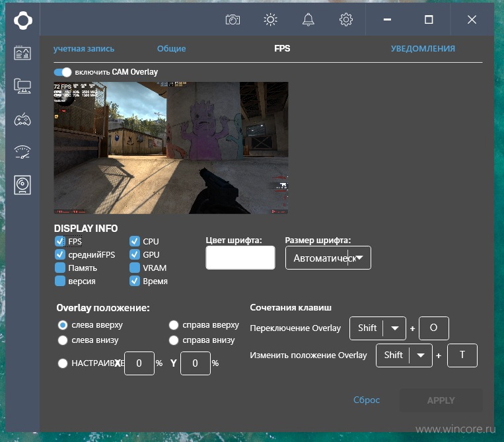Viewport: 504px width, 442px height.
Task: Select слева внизу overlay position
Action: pyautogui.click(x=63, y=340)
